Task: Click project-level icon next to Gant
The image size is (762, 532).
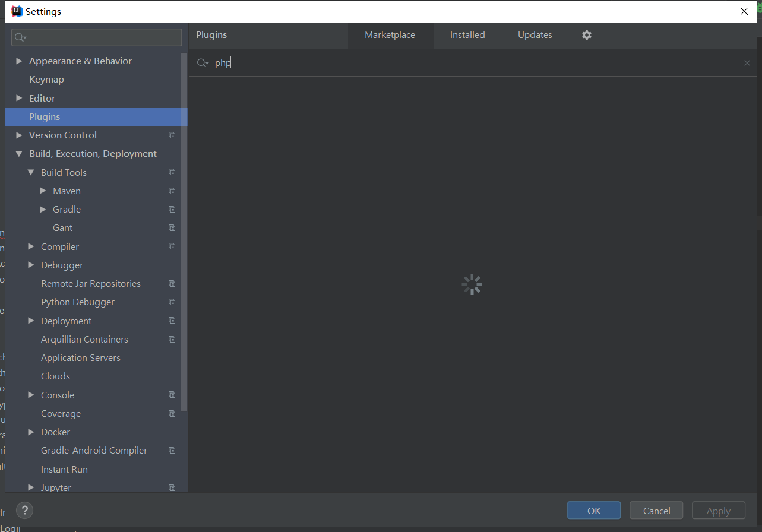Action: click(x=172, y=228)
